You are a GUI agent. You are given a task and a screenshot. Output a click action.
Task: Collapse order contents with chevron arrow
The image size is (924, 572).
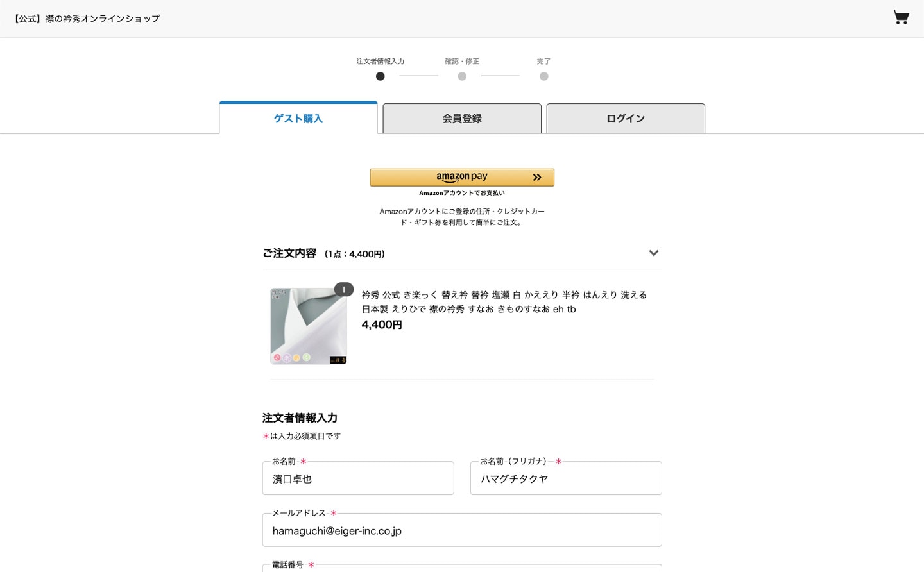653,253
